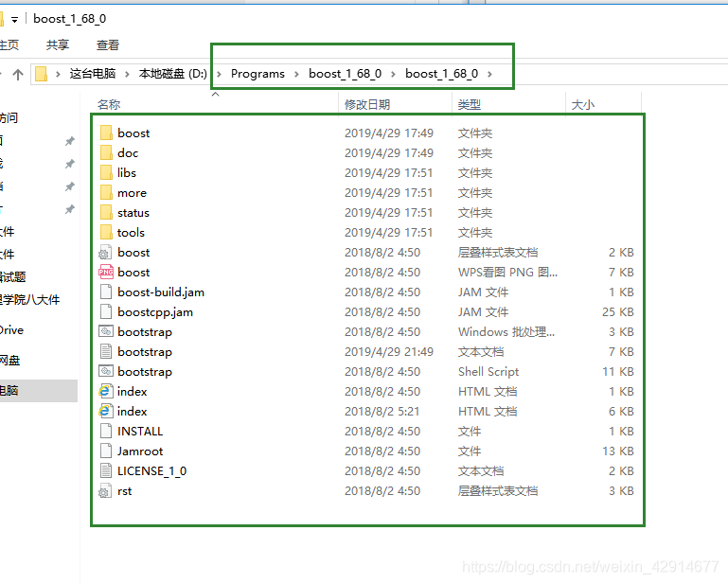Click the LICENSE_1_0 text file icon

[x=106, y=470]
